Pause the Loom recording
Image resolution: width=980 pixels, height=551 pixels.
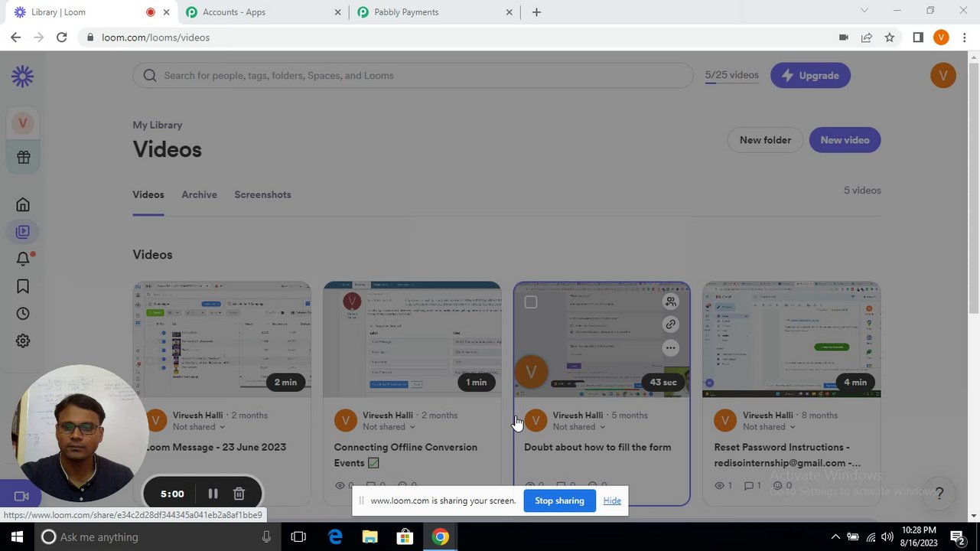[x=213, y=494]
